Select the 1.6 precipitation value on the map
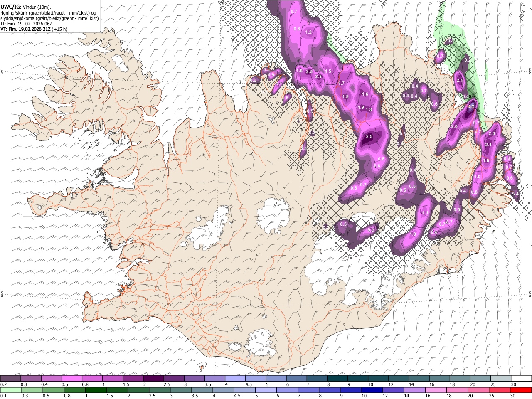Screen dimensions: 532x399 point(365,94)
